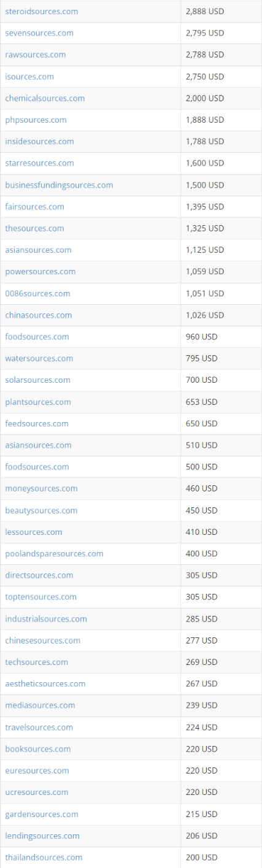Click the sevensources.com link
This screenshot has height=868, width=262.
[39, 33]
